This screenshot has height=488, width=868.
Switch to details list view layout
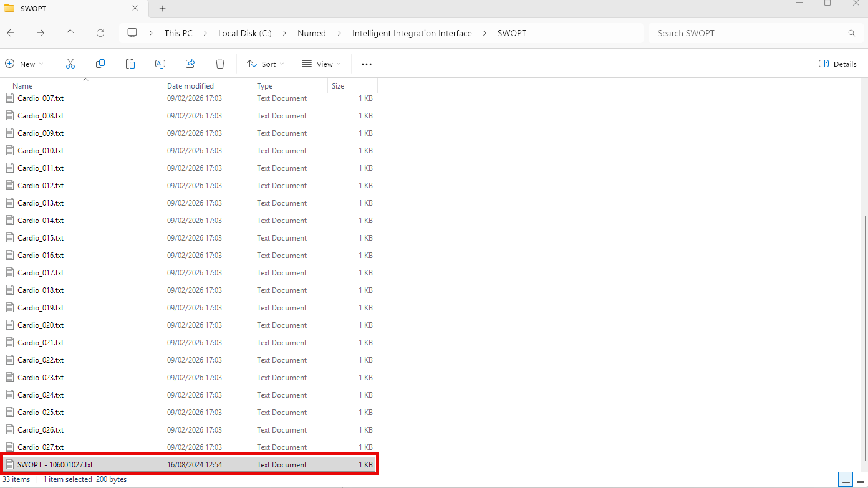846,479
